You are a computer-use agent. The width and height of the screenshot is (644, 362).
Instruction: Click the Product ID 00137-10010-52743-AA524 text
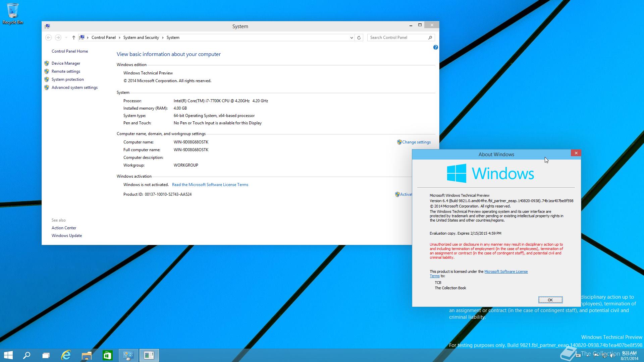[157, 194]
